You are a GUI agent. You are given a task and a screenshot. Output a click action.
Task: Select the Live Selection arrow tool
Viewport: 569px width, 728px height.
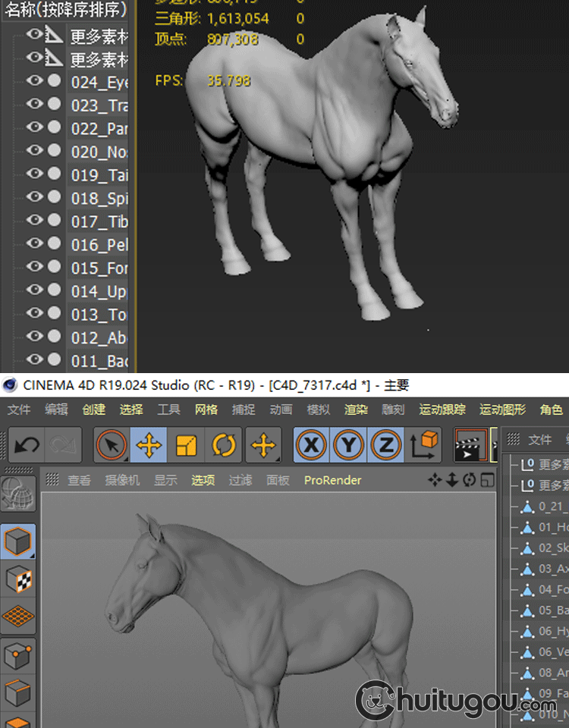click(x=111, y=445)
